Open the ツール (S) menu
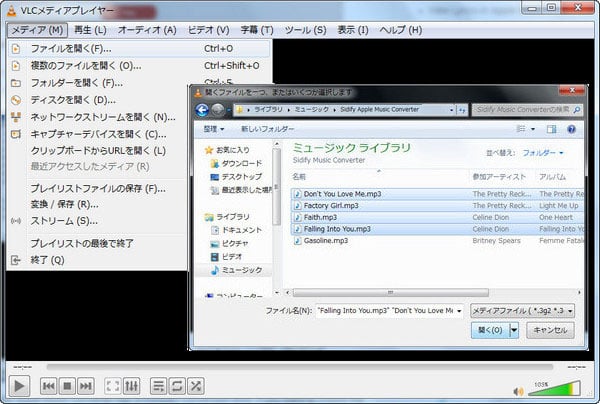 (x=305, y=30)
